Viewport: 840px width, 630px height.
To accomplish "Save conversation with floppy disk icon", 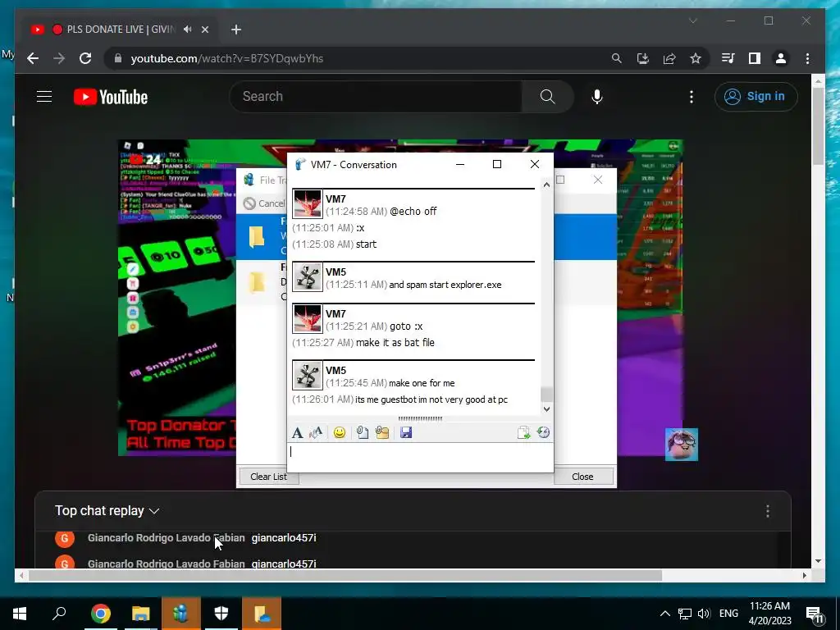I will [x=406, y=433].
